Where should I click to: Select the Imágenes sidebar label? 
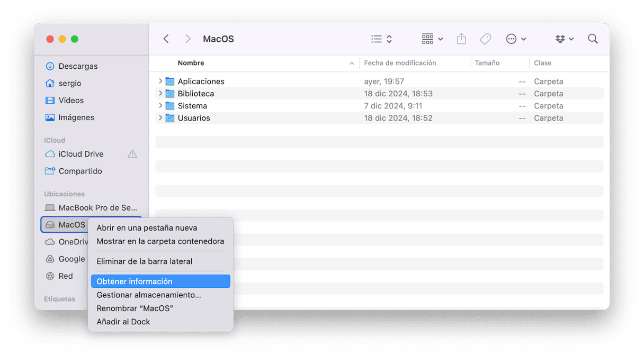click(x=77, y=117)
